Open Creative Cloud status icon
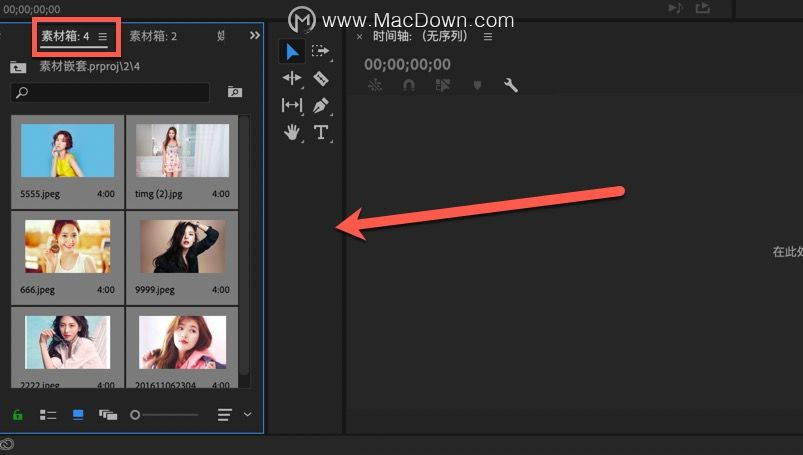The image size is (803, 455). point(7,444)
